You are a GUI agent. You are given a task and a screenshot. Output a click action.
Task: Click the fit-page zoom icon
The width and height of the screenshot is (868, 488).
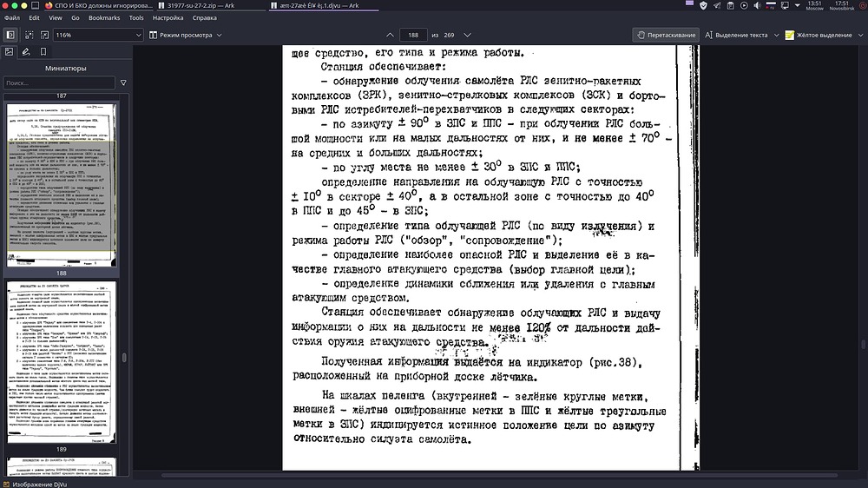coord(43,35)
